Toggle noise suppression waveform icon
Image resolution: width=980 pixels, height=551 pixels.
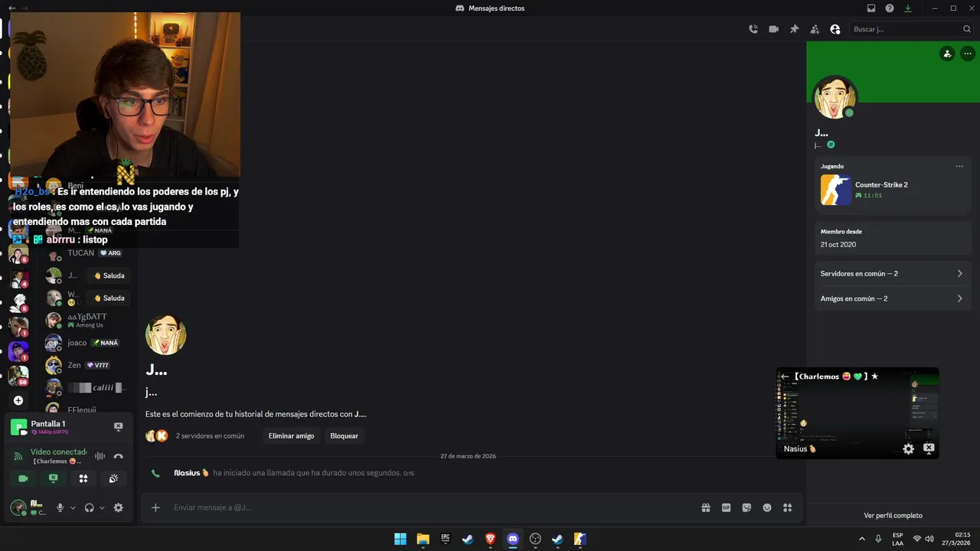[x=100, y=456]
